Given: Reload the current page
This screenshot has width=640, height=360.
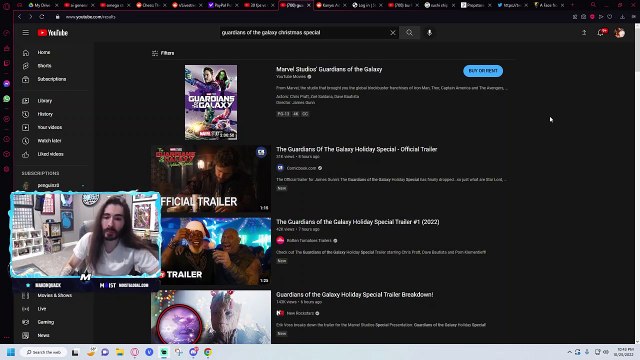Looking at the screenshot, I should click(x=42, y=17).
